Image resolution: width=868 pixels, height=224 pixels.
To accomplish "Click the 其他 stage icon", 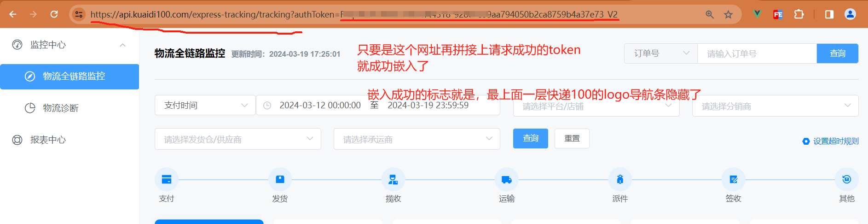I will tap(846, 179).
